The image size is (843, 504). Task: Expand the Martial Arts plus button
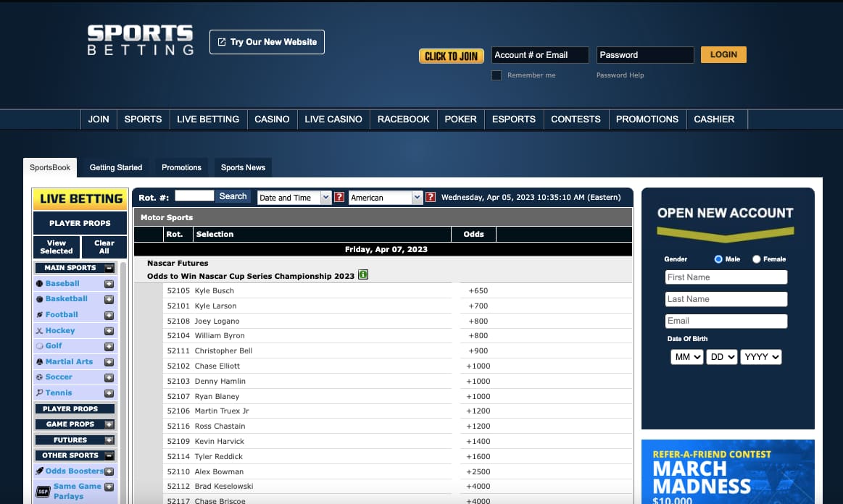point(109,362)
